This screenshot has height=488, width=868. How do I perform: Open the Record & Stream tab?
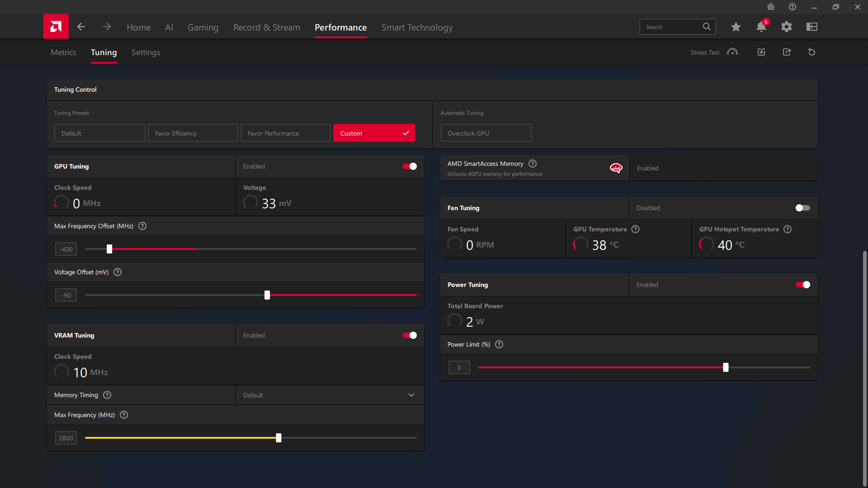click(267, 27)
